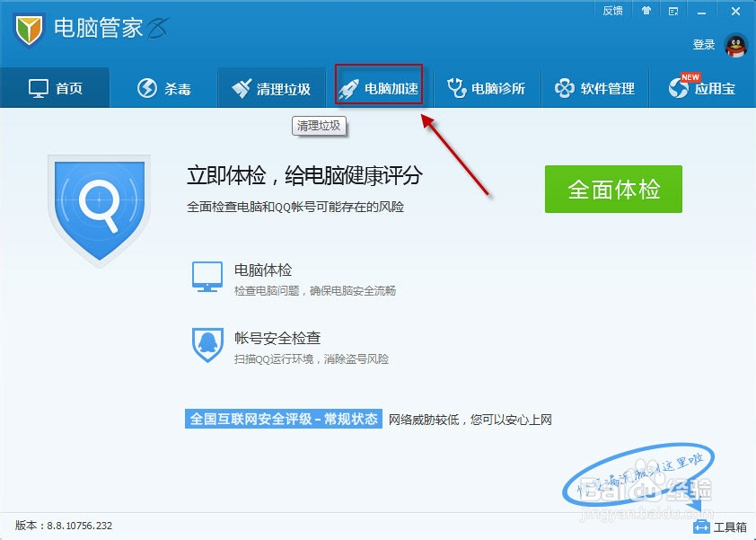The image size is (756, 540).
Task: Open the 全国互联网安全评级-常规状态 banner
Action: tap(286, 419)
